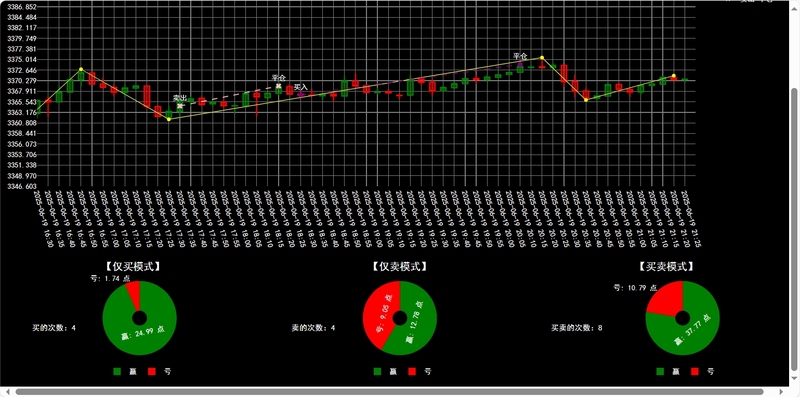Click the horizontal scrollbar thumb at the bottom
The image size is (800, 397).
pos(389,392)
